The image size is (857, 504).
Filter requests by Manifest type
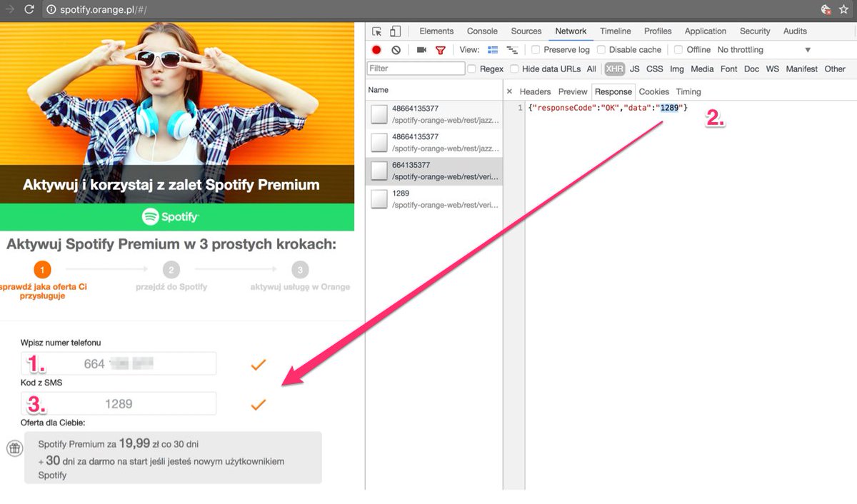(x=802, y=69)
